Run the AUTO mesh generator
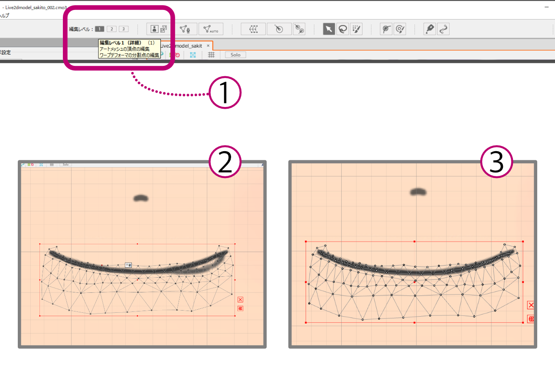Image resolution: width=555 pixels, height=392 pixels. coord(211,29)
